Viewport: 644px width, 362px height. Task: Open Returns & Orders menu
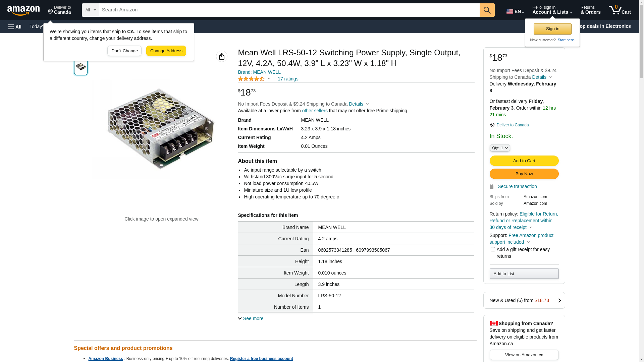click(x=590, y=10)
